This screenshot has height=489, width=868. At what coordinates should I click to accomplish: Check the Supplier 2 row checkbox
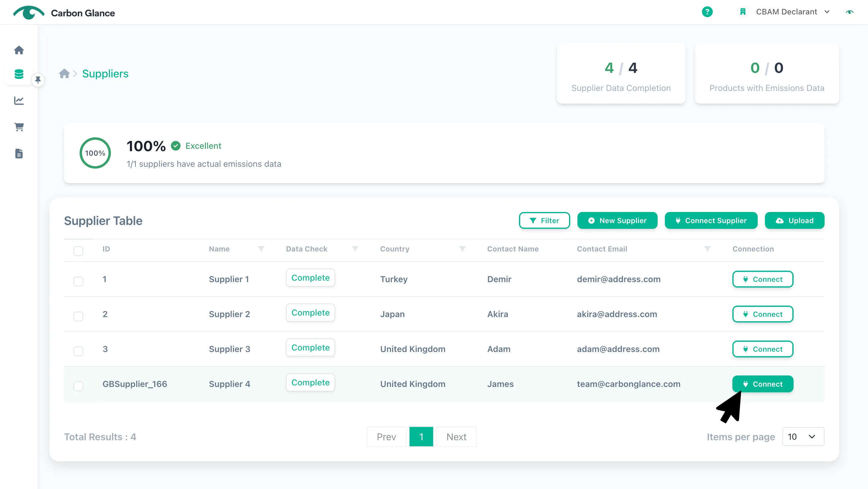(x=78, y=316)
